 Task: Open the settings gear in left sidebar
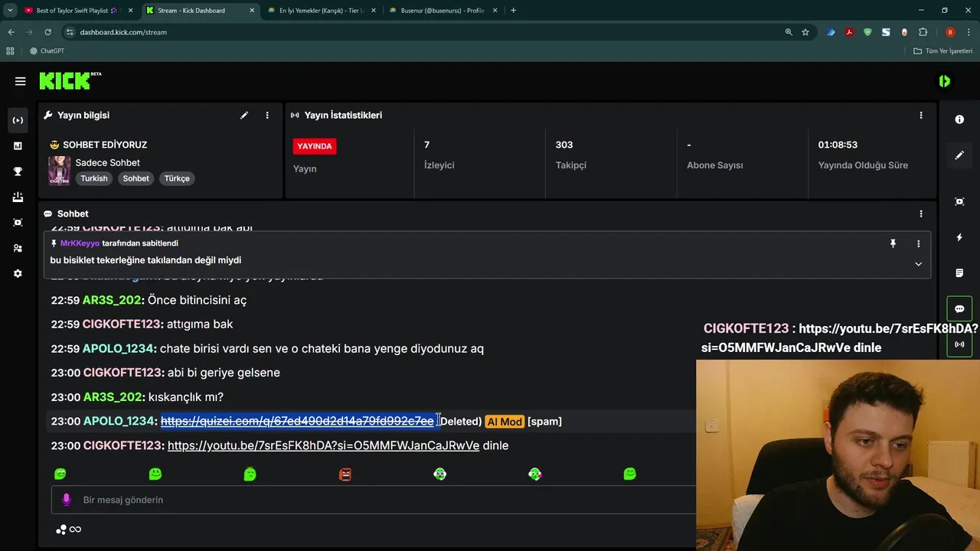[18, 273]
